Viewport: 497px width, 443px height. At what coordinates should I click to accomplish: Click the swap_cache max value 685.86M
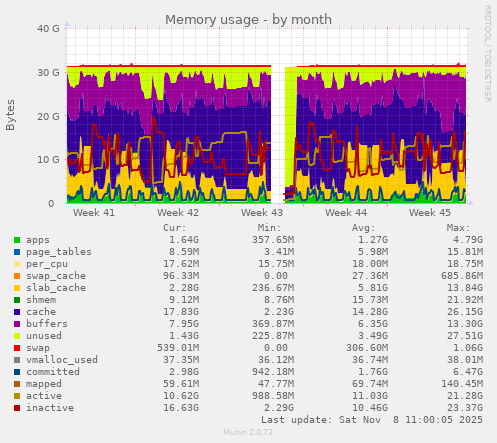(x=462, y=276)
